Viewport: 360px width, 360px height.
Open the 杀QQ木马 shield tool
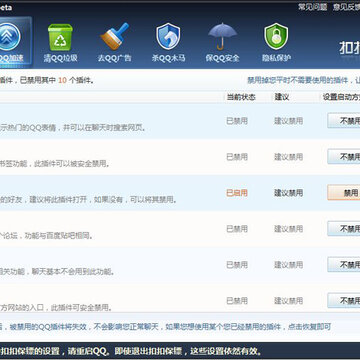point(168,43)
